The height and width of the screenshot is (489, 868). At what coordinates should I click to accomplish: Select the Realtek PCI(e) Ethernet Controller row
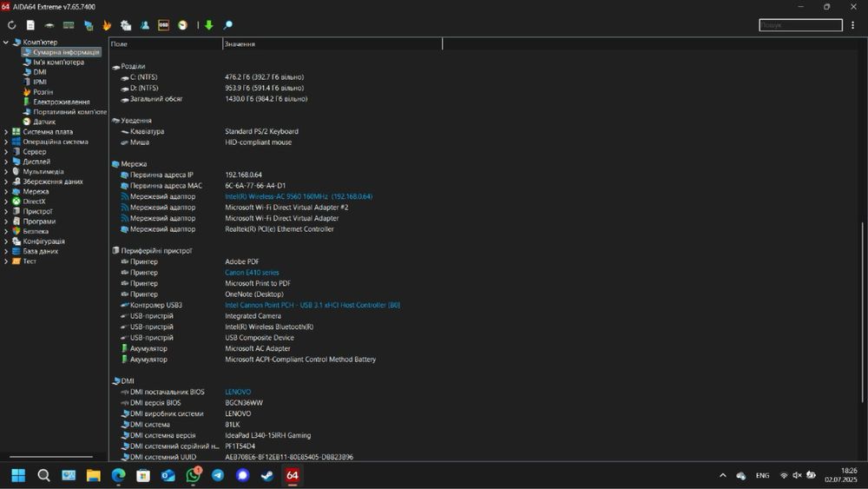click(276, 229)
